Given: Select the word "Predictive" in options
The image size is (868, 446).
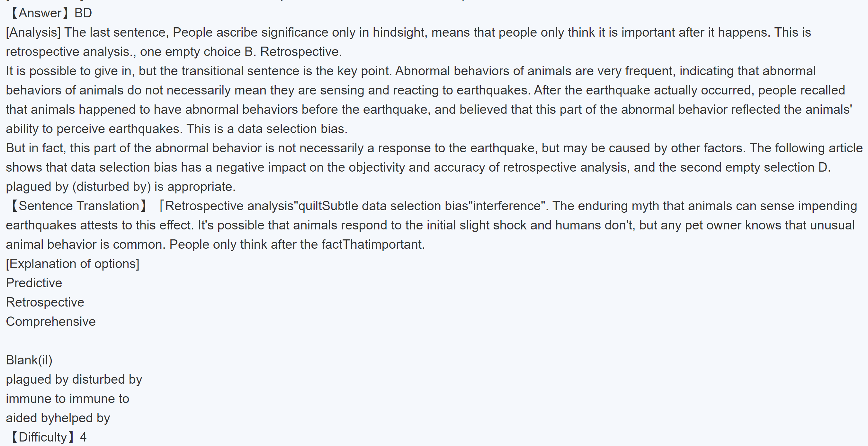Looking at the screenshot, I should (34, 283).
